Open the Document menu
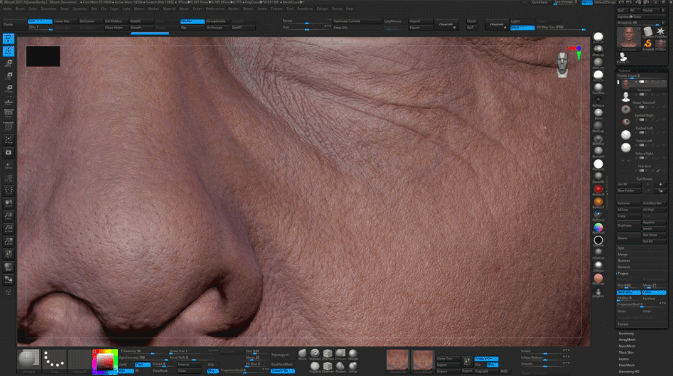673x376 pixels. (x=49, y=9)
